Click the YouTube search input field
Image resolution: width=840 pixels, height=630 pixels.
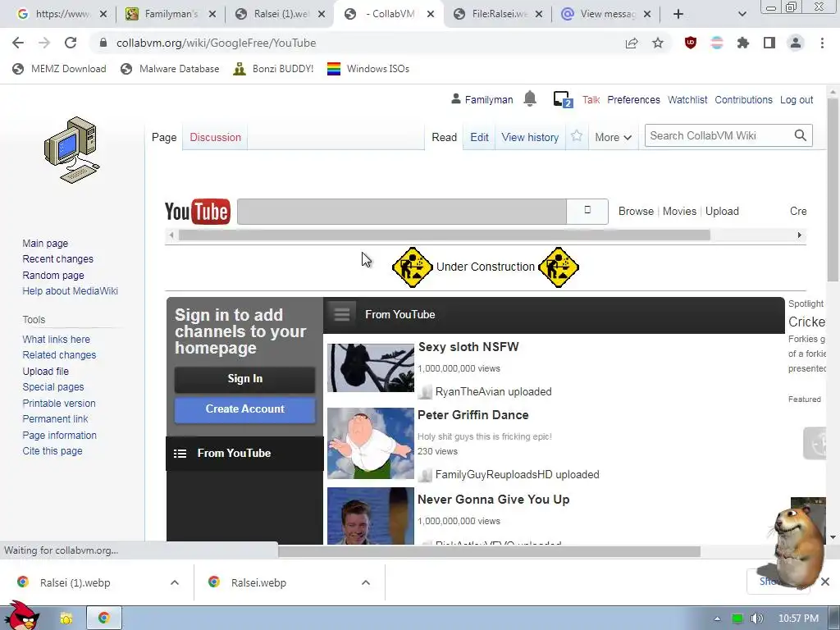(x=402, y=211)
